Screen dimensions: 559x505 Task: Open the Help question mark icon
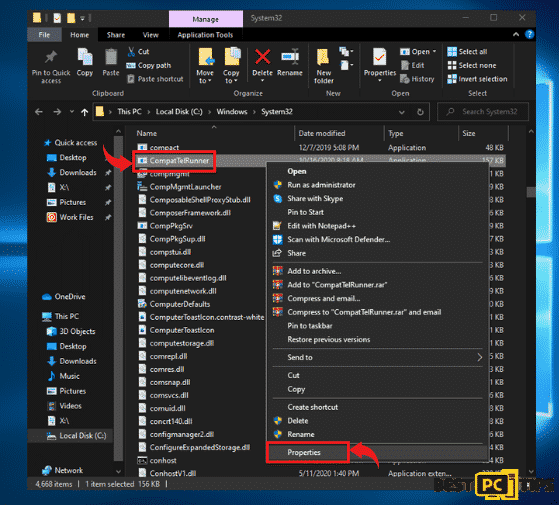pyautogui.click(x=529, y=35)
